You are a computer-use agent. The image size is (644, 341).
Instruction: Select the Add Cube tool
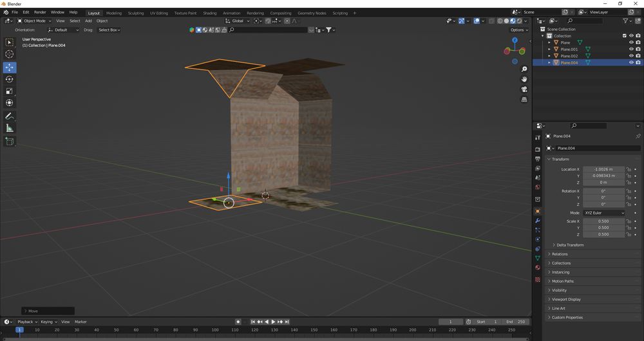coord(10,142)
